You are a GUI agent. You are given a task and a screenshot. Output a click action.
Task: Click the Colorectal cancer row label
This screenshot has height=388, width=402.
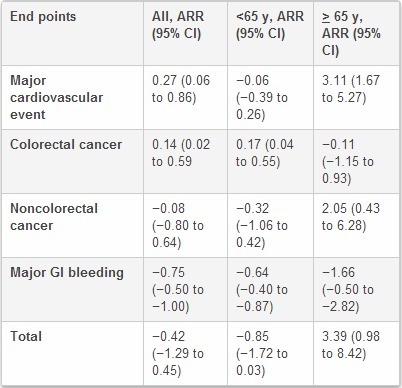[x=73, y=161]
